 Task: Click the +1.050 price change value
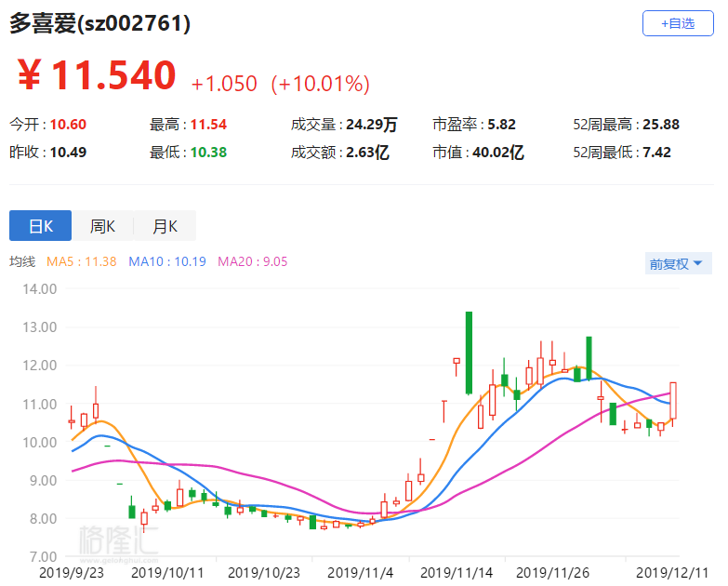click(224, 84)
